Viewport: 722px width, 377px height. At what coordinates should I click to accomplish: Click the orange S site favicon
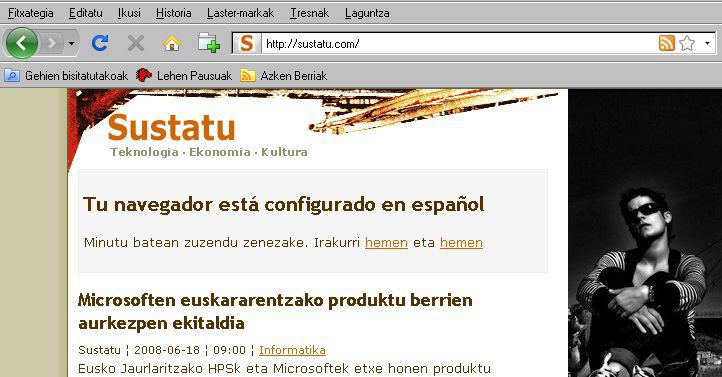coord(247,44)
